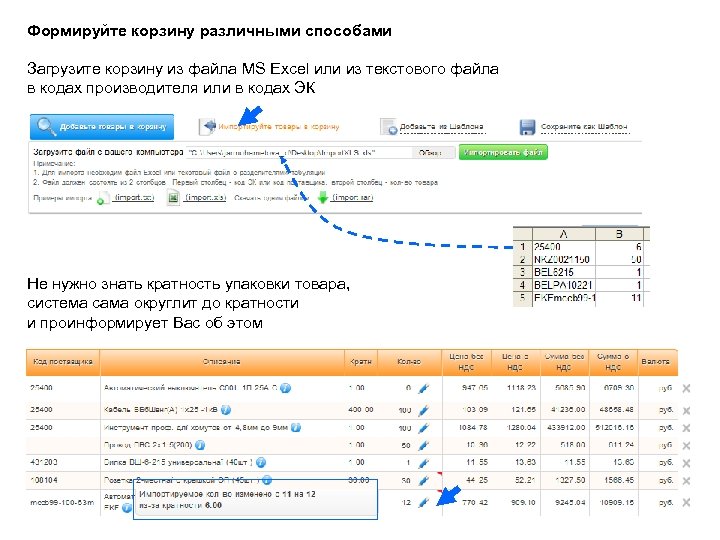Select Excel column B header
The image size is (720, 540).
tap(619, 234)
